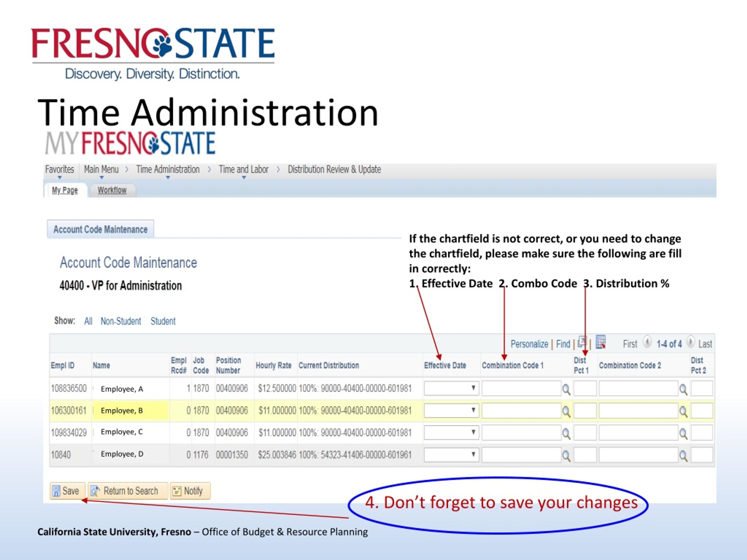Click the Notify button
This screenshot has width=747, height=560.
pyautogui.click(x=190, y=491)
